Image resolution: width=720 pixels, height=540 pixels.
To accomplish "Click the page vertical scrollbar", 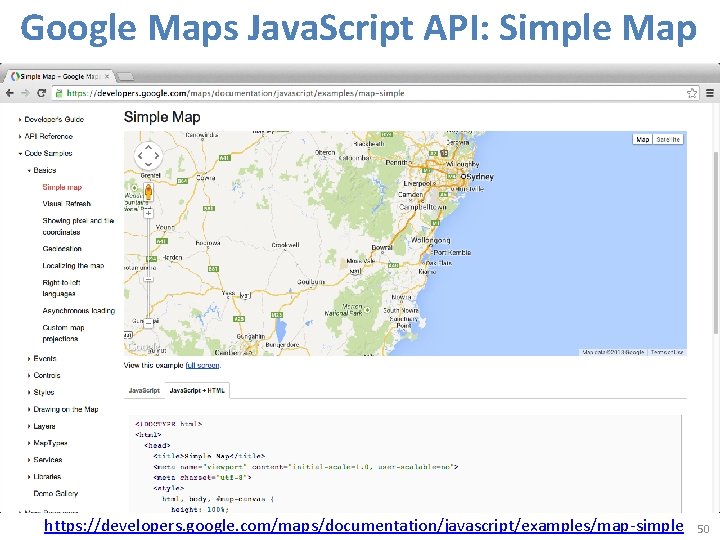I will point(715,241).
